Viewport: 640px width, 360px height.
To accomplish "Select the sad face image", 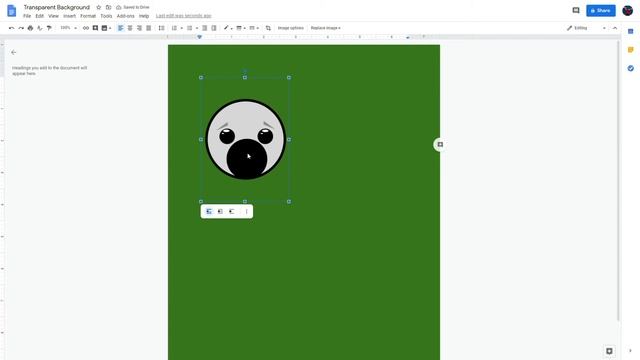I will click(x=245, y=140).
